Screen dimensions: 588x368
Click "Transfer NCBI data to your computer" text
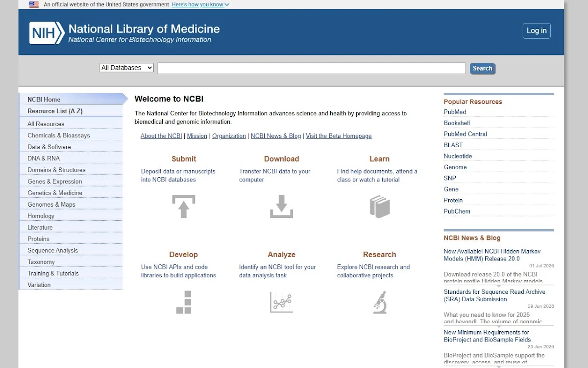[x=275, y=176]
